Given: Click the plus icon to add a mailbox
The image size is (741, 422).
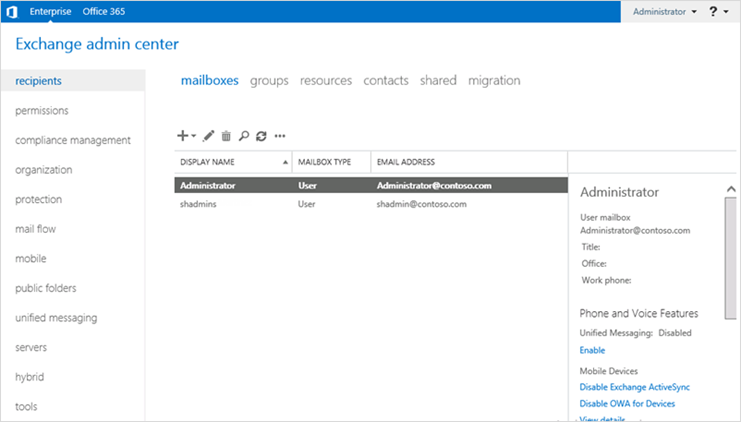Looking at the screenshot, I should (182, 136).
